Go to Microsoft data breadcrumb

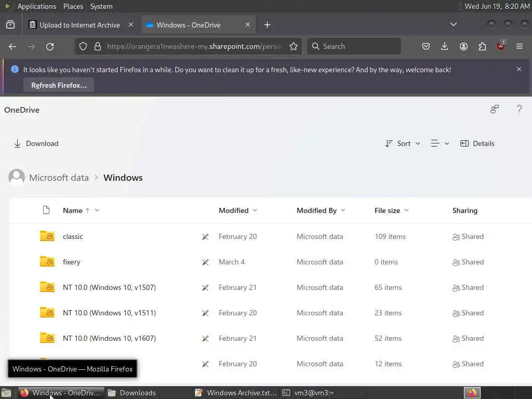[59, 178]
